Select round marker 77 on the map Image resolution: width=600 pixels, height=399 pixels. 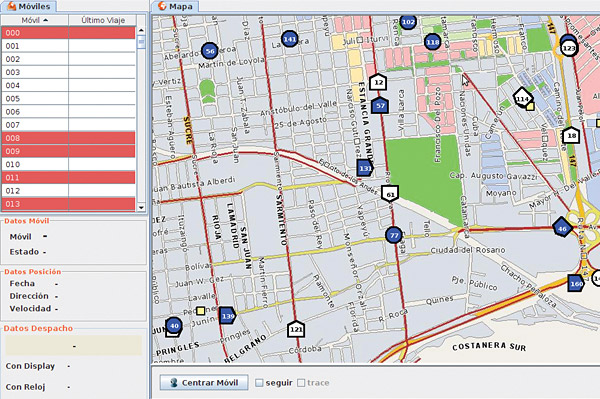tap(394, 235)
